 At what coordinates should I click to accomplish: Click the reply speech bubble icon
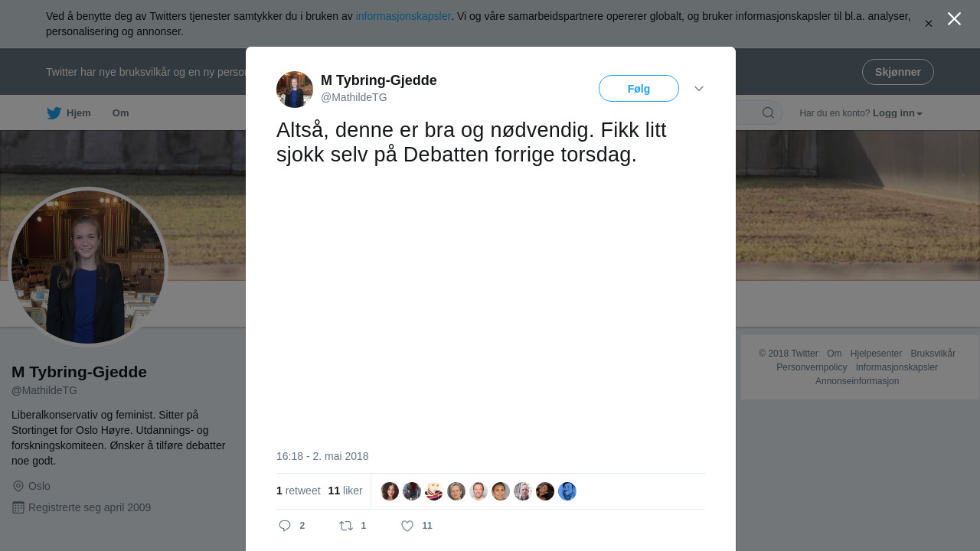285,526
